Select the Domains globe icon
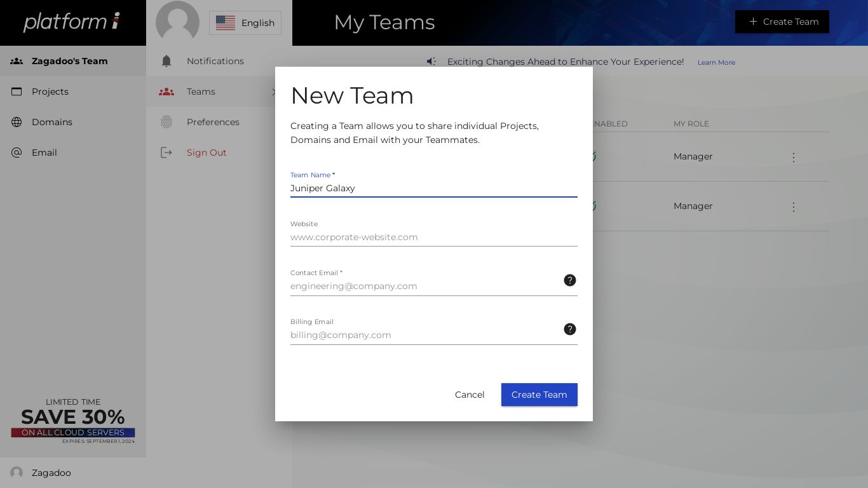 pos(17,122)
